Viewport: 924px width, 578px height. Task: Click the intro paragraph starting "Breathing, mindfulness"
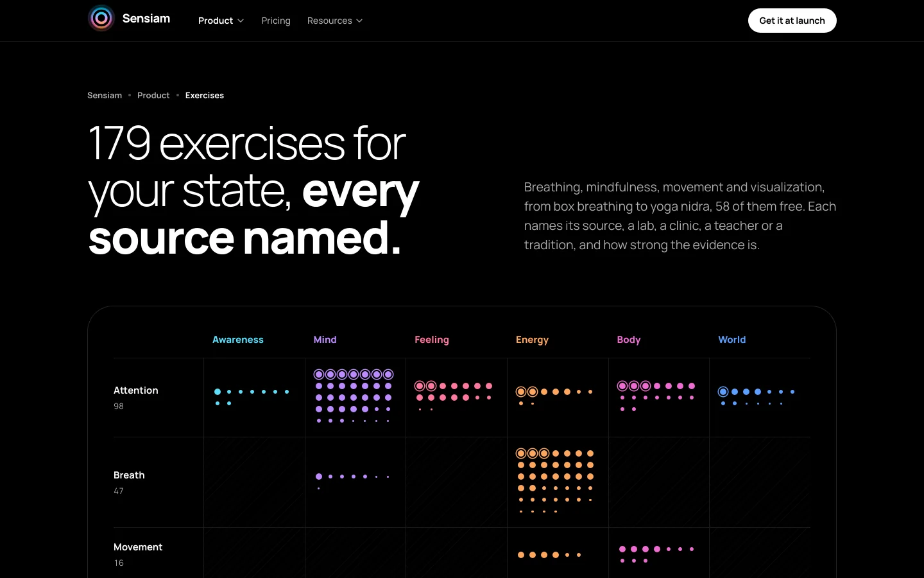click(680, 216)
